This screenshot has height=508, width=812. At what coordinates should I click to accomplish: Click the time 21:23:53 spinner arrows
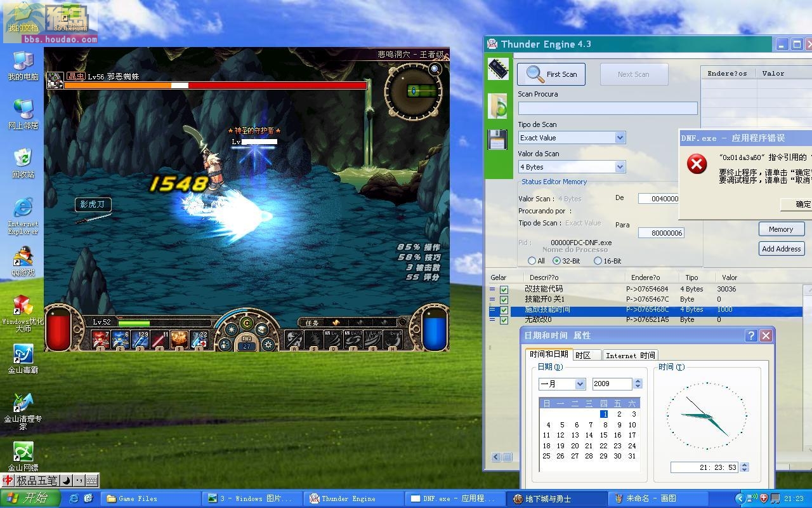[x=744, y=467]
